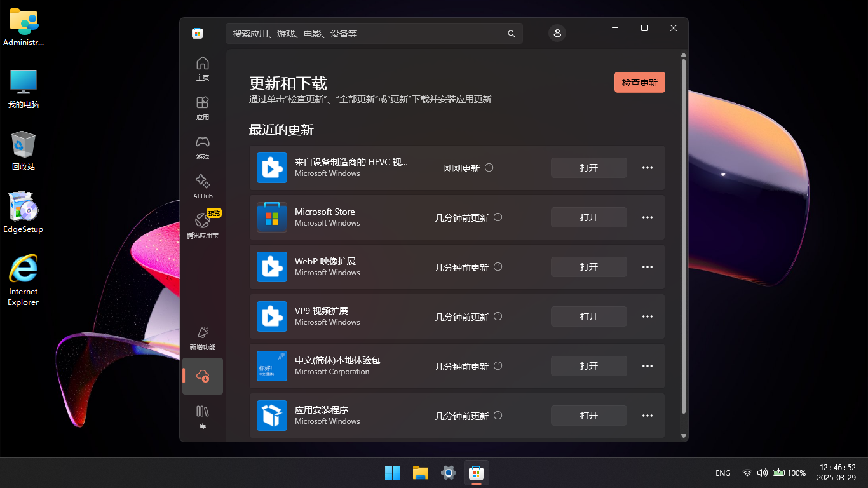Open 腾讯应用宝 in sidebar

203,226
